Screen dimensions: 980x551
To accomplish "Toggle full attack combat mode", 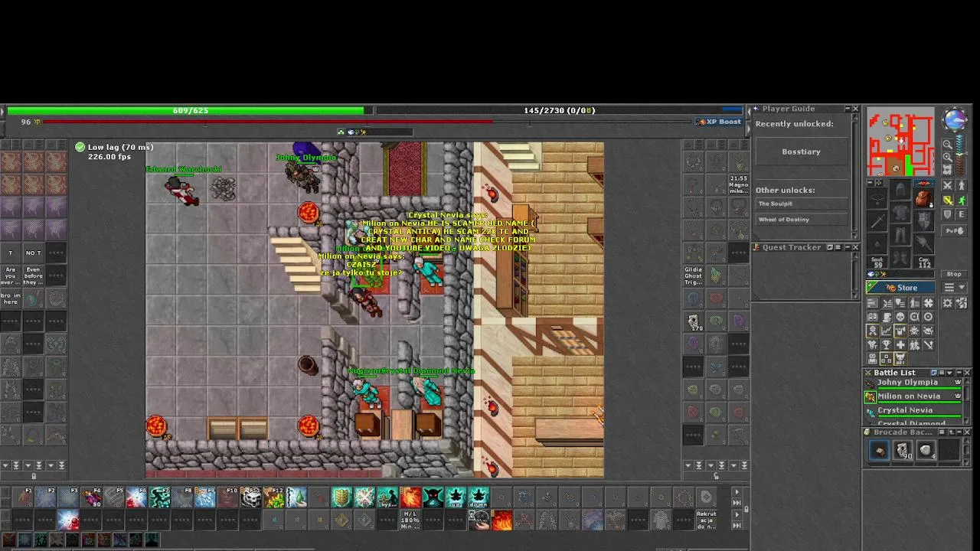I will [949, 185].
